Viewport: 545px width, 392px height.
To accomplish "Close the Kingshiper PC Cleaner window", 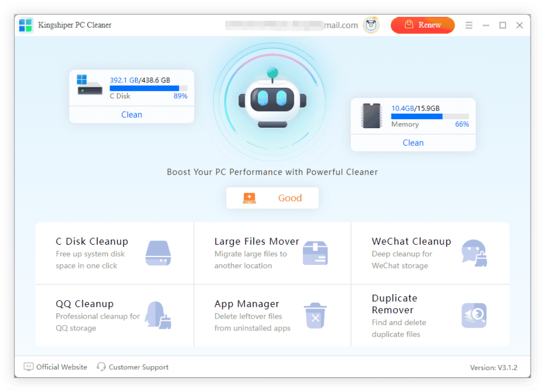I will tap(519, 26).
